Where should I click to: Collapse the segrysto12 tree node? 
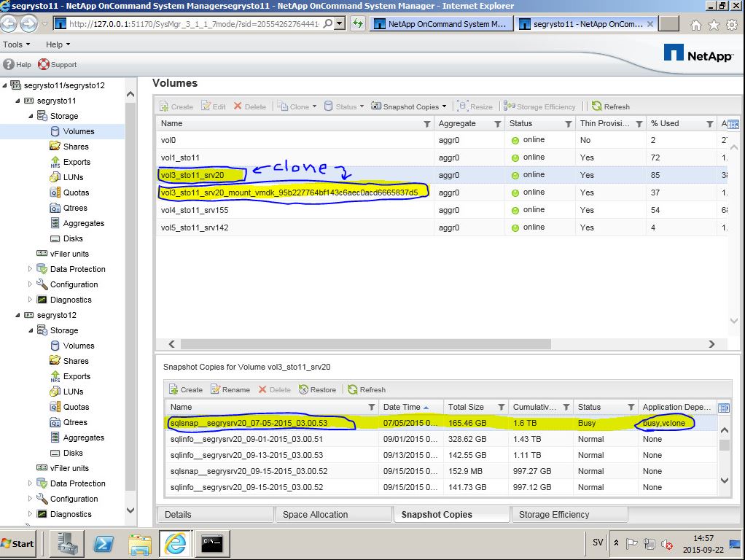pyautogui.click(x=17, y=315)
